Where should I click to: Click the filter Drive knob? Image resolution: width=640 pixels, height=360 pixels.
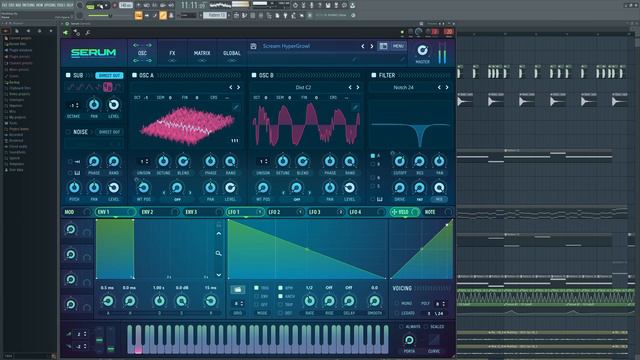point(400,188)
